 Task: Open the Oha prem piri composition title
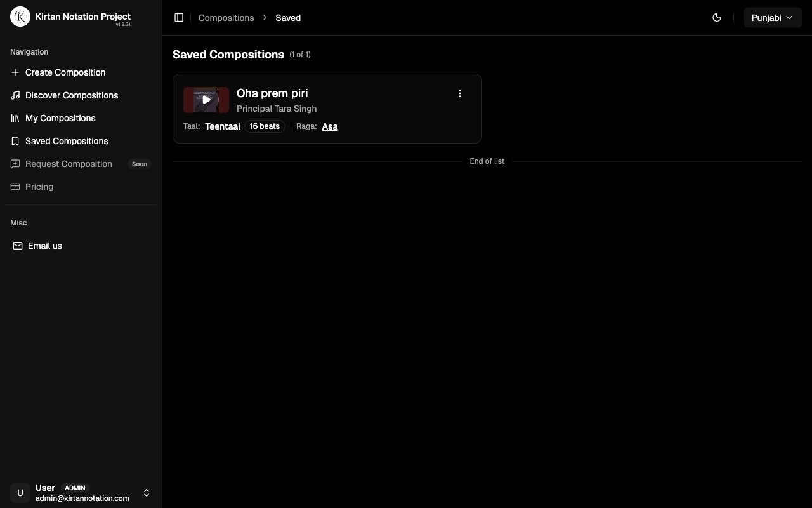272,93
